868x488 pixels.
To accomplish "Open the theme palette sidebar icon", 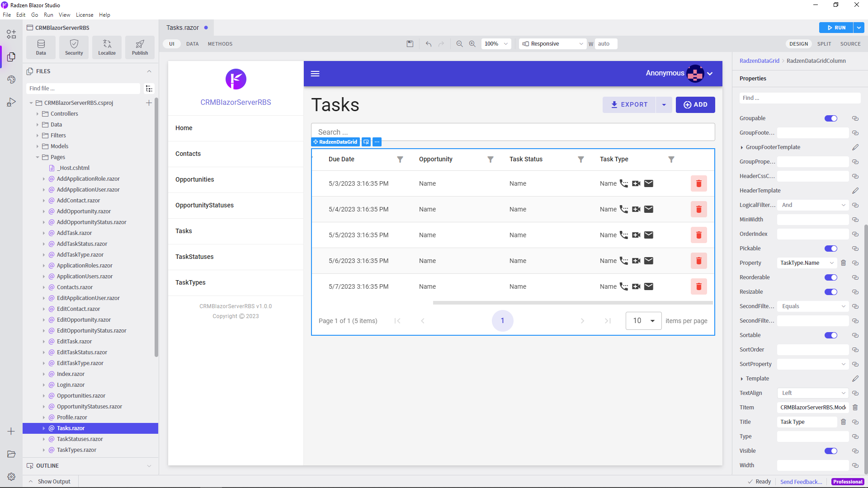I will point(11,80).
